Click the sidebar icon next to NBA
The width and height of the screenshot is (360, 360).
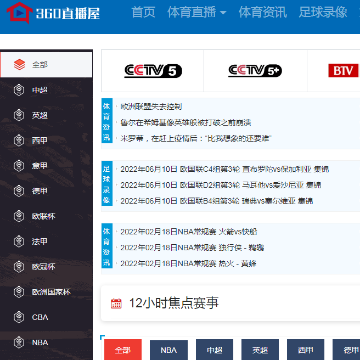click(x=19, y=342)
